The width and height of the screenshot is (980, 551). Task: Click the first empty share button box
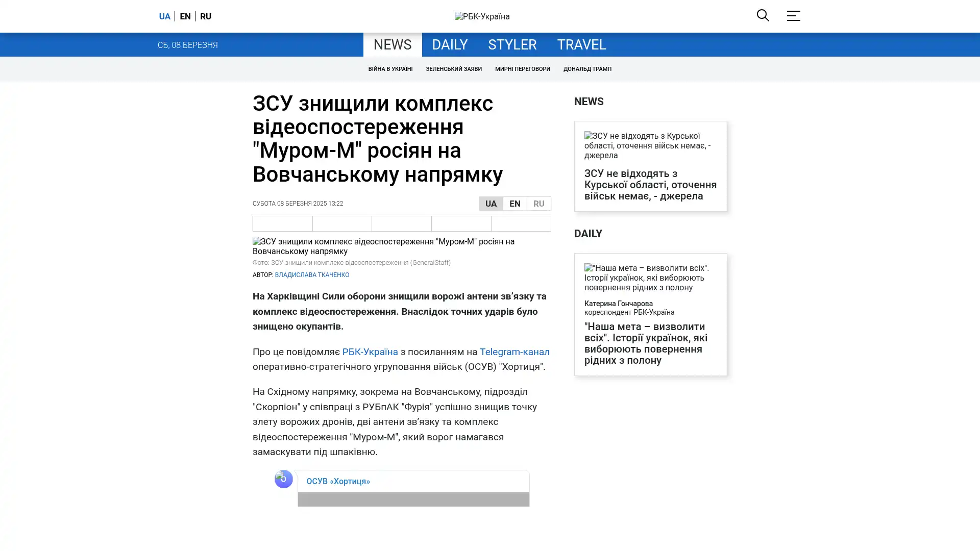tap(283, 223)
